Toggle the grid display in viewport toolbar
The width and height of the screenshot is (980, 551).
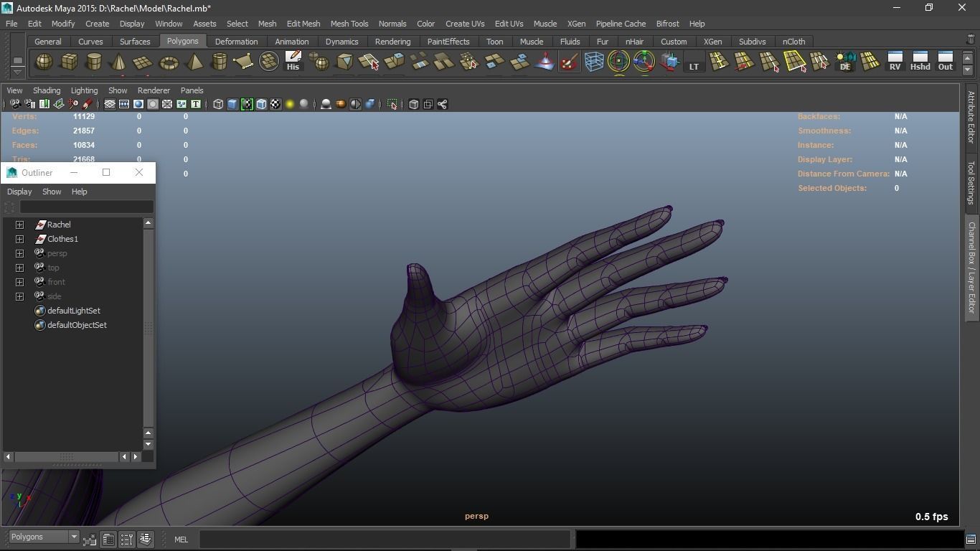110,104
